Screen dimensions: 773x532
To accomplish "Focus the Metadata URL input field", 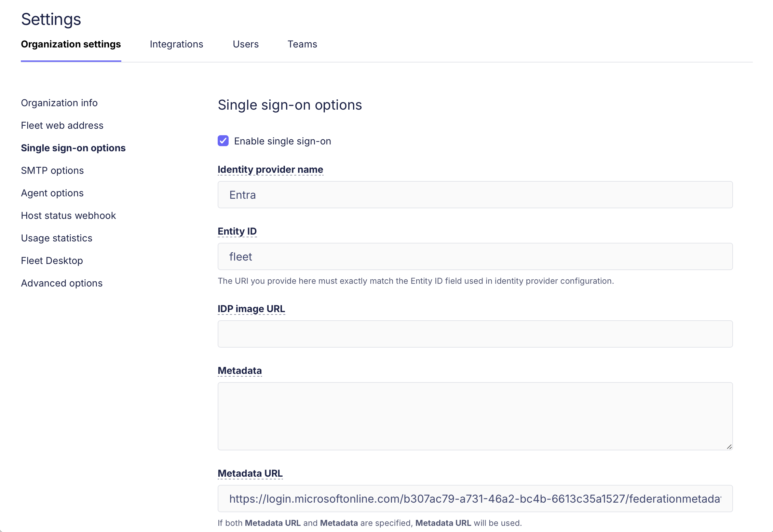I will click(x=475, y=499).
